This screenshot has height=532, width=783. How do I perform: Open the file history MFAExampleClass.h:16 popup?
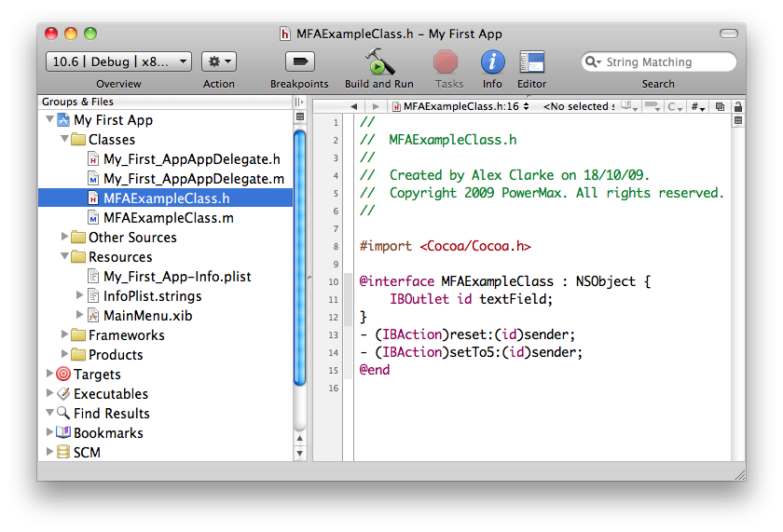point(461,107)
